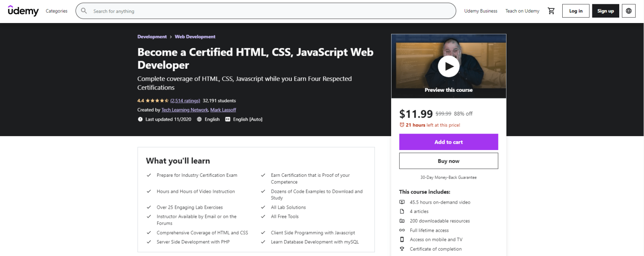Click the Teach on Udemy link
This screenshot has height=256, width=644.
point(522,10)
